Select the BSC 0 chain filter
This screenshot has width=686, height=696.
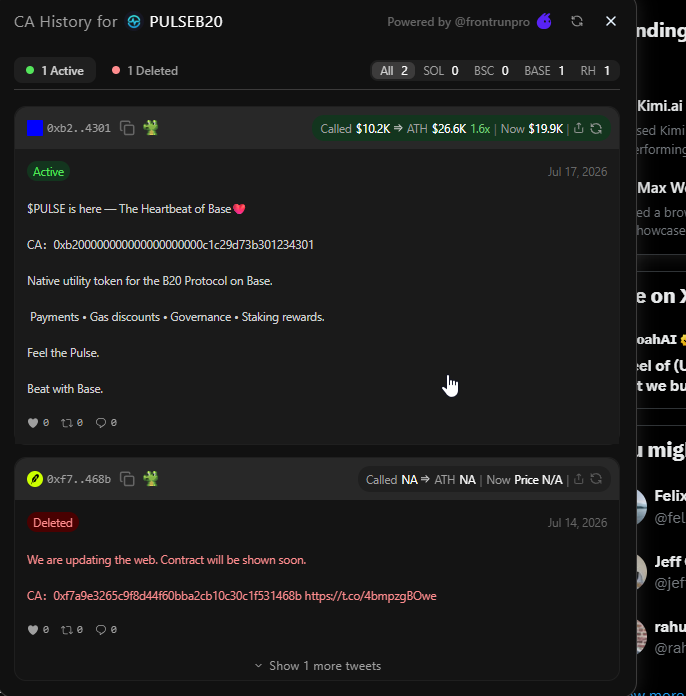(x=491, y=71)
